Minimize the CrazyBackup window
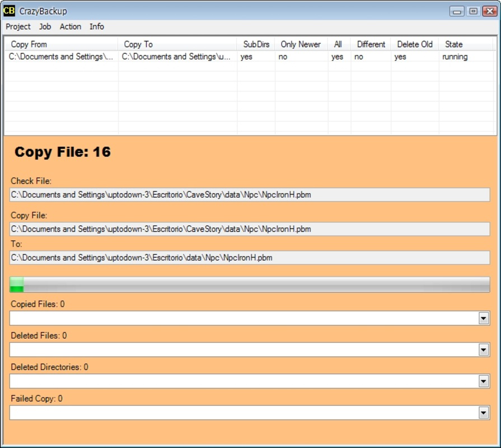This screenshot has width=501, height=448. click(x=457, y=11)
